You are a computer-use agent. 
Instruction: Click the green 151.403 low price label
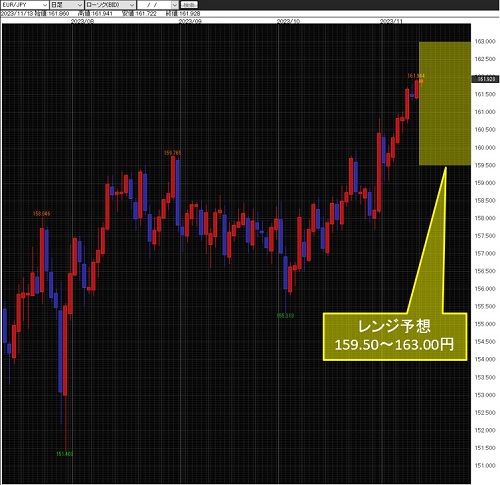coord(64,454)
